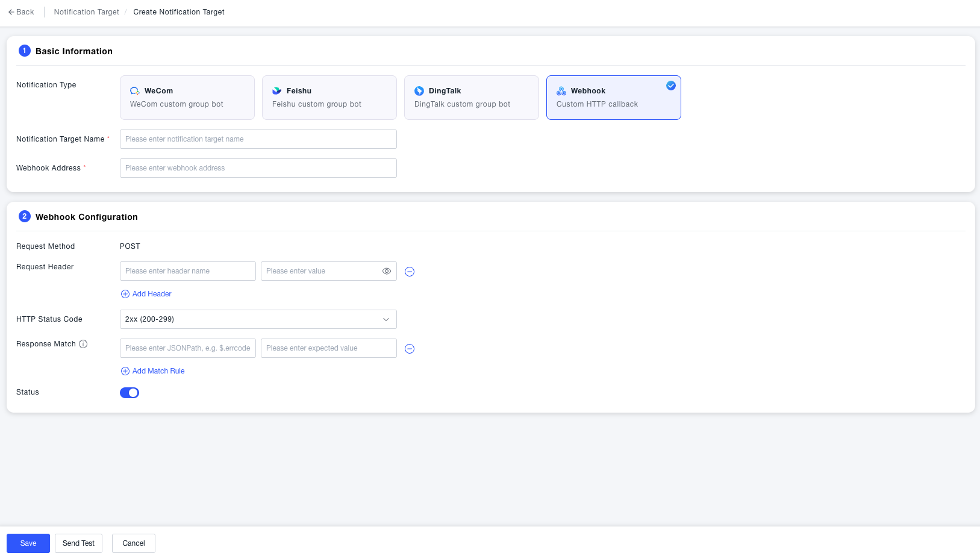Image resolution: width=980 pixels, height=556 pixels.
Task: Click the Cancel button
Action: pos(134,543)
